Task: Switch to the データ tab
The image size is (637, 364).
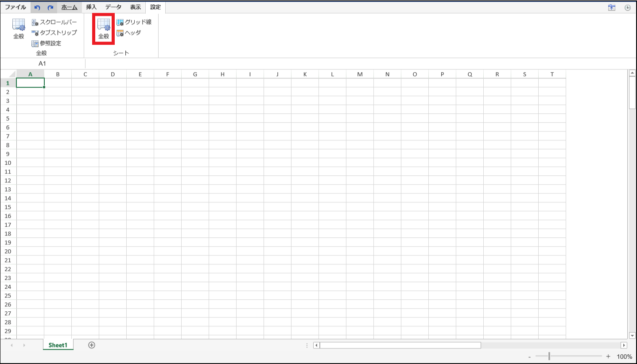Action: (113, 8)
